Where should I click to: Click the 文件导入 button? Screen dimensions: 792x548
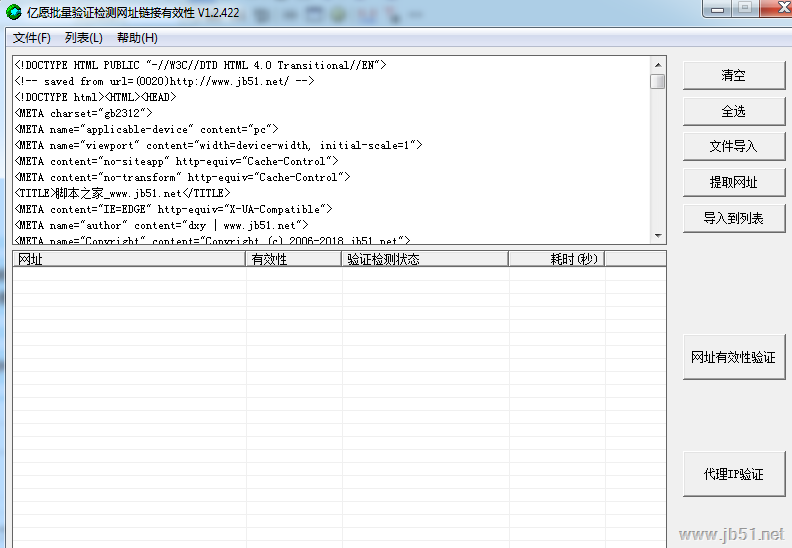[x=733, y=146]
